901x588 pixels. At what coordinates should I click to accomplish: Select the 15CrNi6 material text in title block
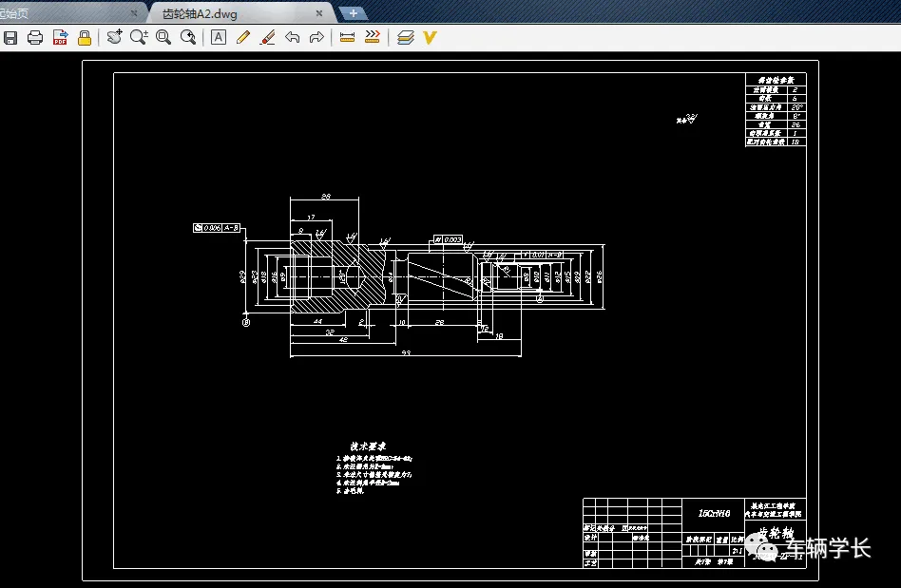point(715,513)
